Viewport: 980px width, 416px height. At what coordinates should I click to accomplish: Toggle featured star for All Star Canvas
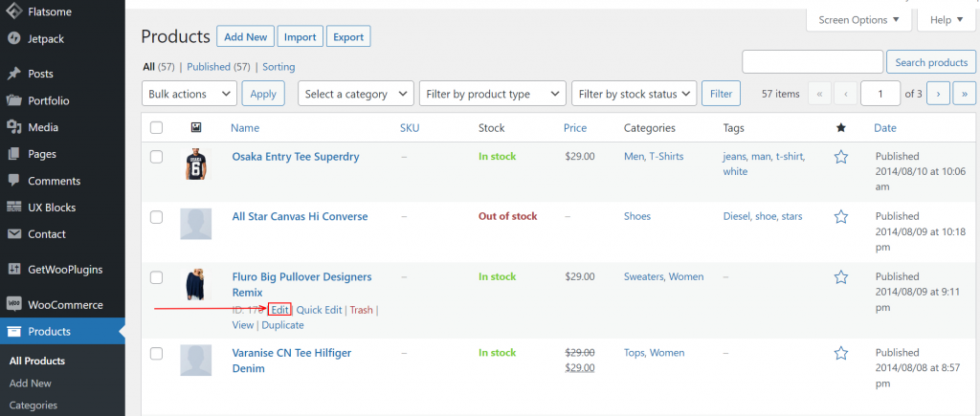pyautogui.click(x=841, y=217)
